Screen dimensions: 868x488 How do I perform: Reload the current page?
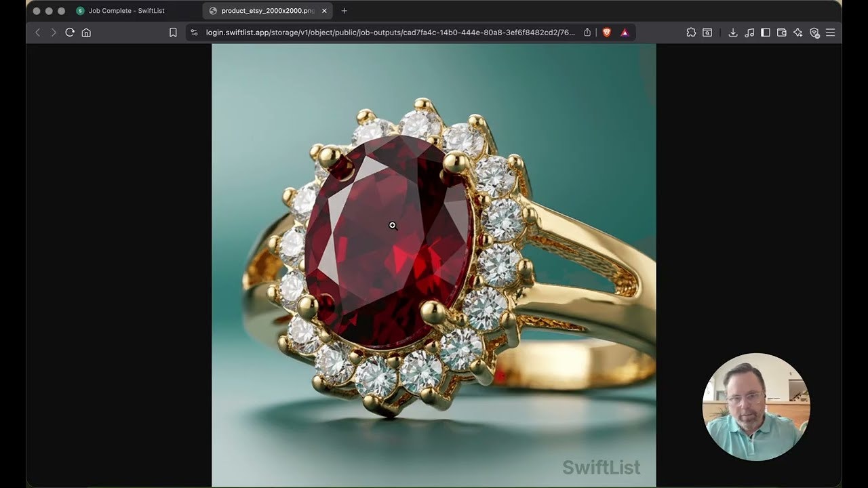pyautogui.click(x=70, y=32)
